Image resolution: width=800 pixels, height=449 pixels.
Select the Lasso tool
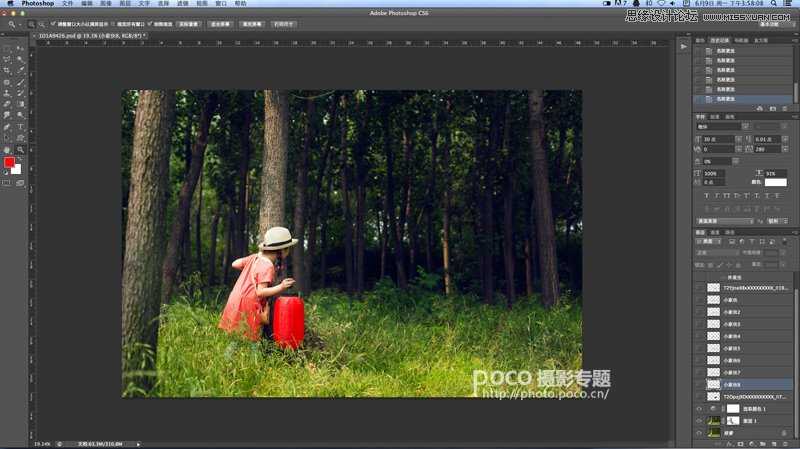pos(7,59)
